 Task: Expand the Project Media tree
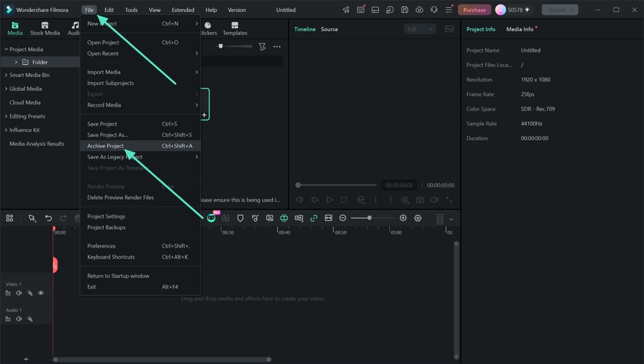6,50
